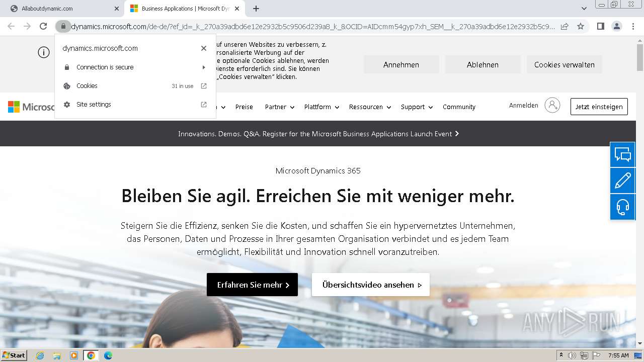The height and width of the screenshot is (362, 644).
Task: Expand the Ressourcen menu
Action: 370,107
